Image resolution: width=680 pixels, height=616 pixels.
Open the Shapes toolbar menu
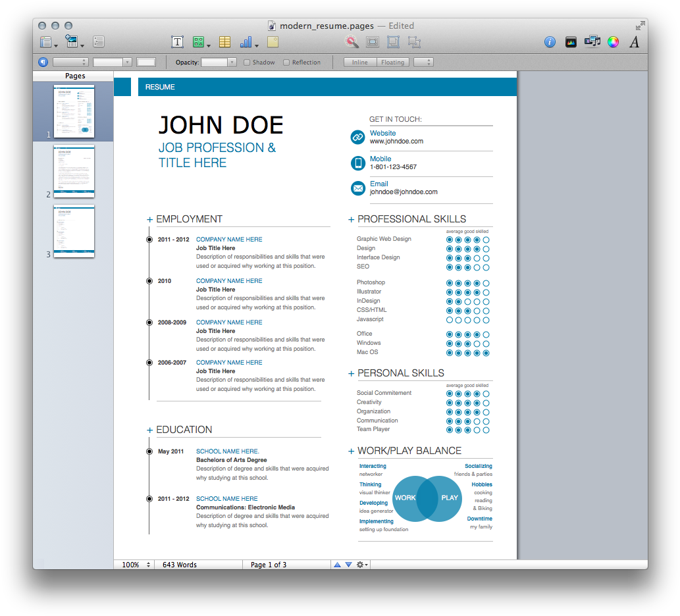(x=200, y=42)
